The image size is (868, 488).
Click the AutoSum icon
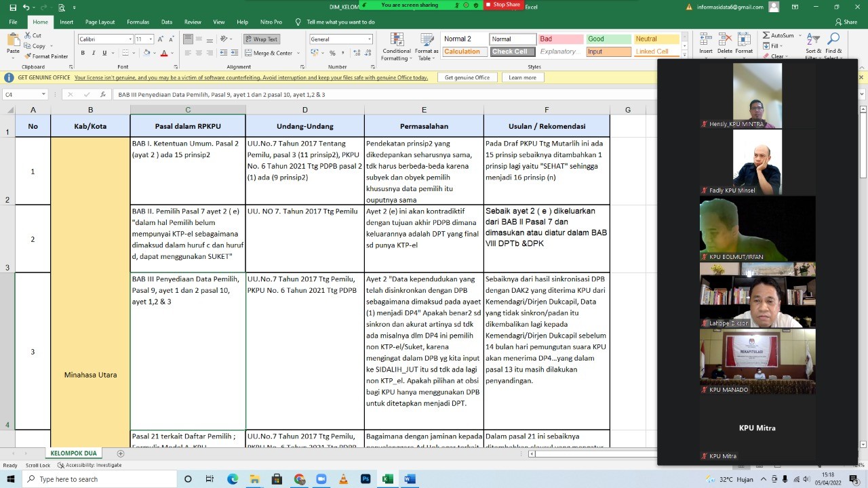point(778,35)
